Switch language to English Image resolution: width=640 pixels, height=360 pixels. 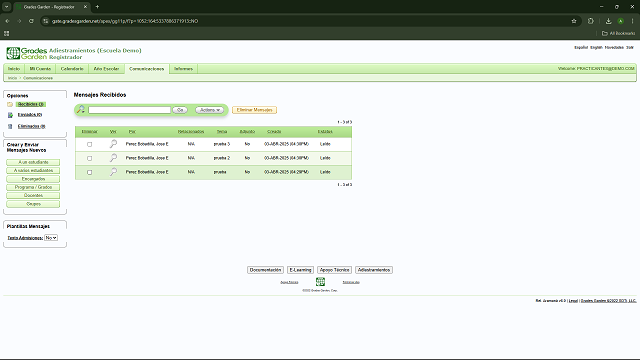[x=596, y=47]
